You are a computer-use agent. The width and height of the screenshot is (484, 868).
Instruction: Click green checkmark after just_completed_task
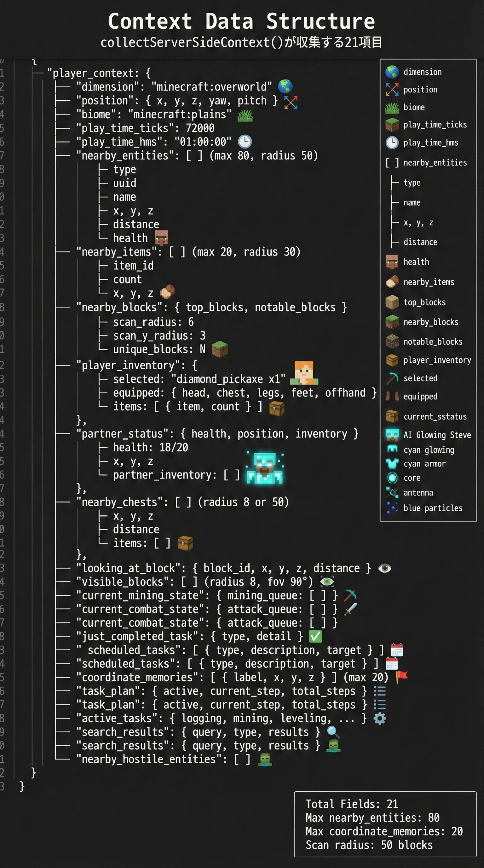click(315, 636)
